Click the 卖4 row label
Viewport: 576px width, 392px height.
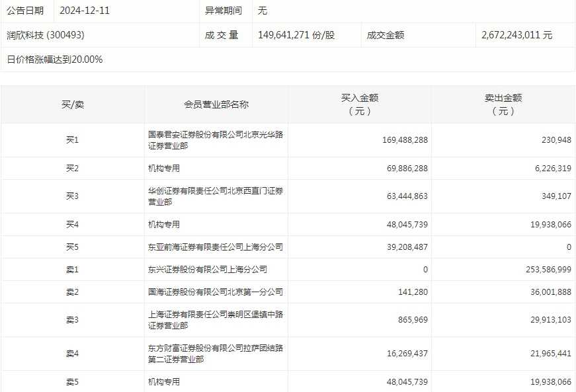[72, 354]
